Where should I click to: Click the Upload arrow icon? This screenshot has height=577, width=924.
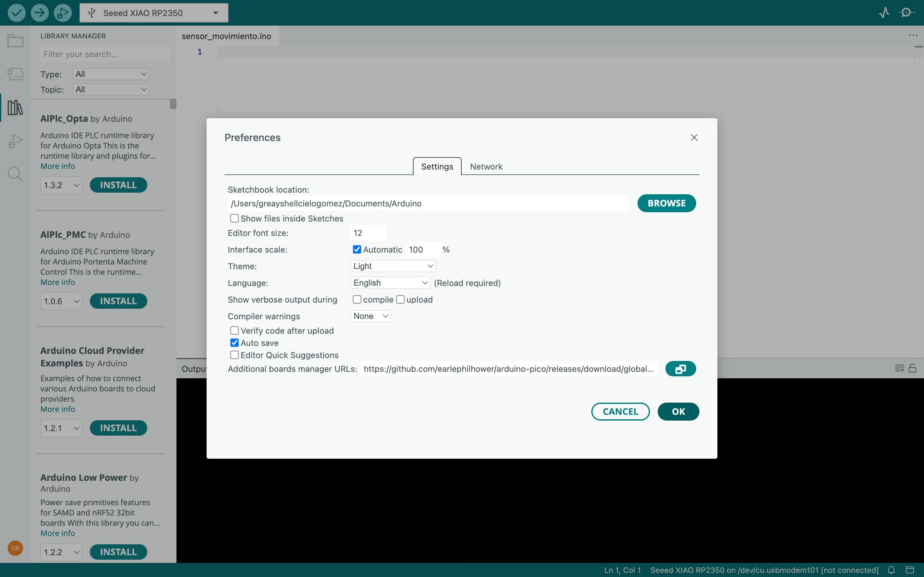coord(39,13)
